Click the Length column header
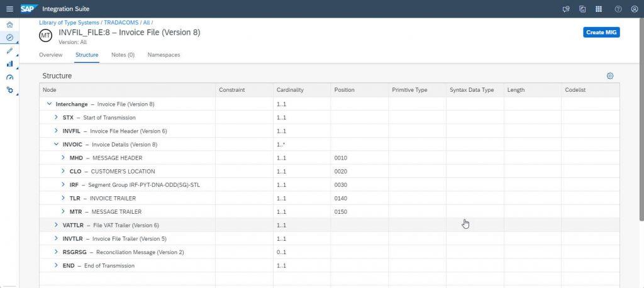The width and height of the screenshot is (644, 288). (532, 90)
